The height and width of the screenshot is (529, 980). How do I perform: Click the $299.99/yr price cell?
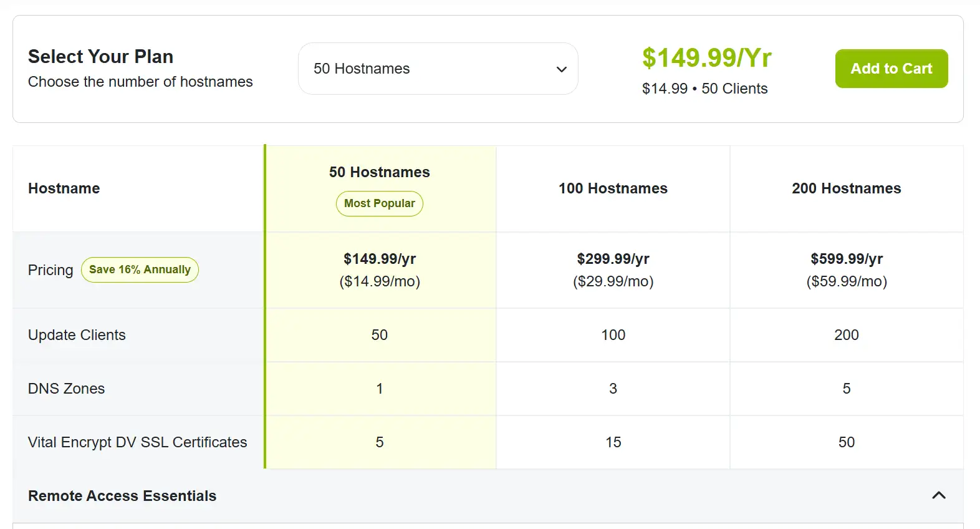(x=613, y=259)
